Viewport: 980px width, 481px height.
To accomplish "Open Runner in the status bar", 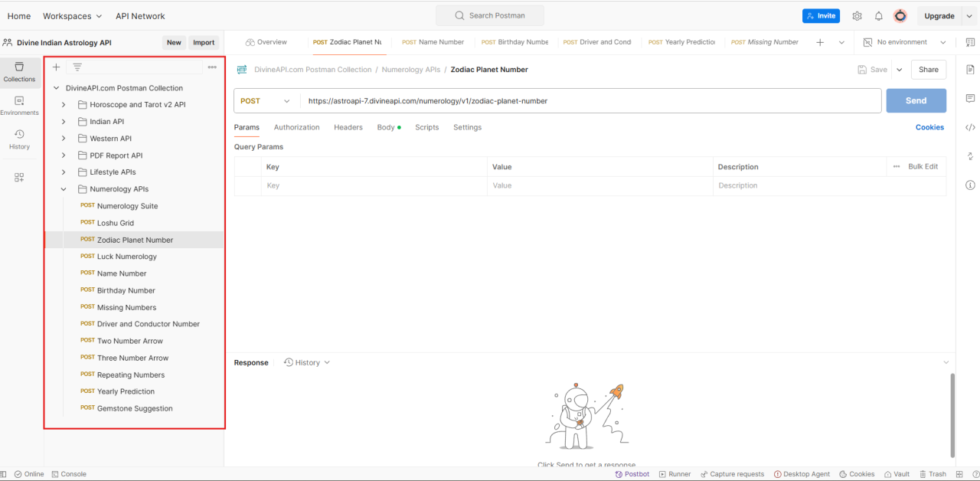I will (x=675, y=474).
